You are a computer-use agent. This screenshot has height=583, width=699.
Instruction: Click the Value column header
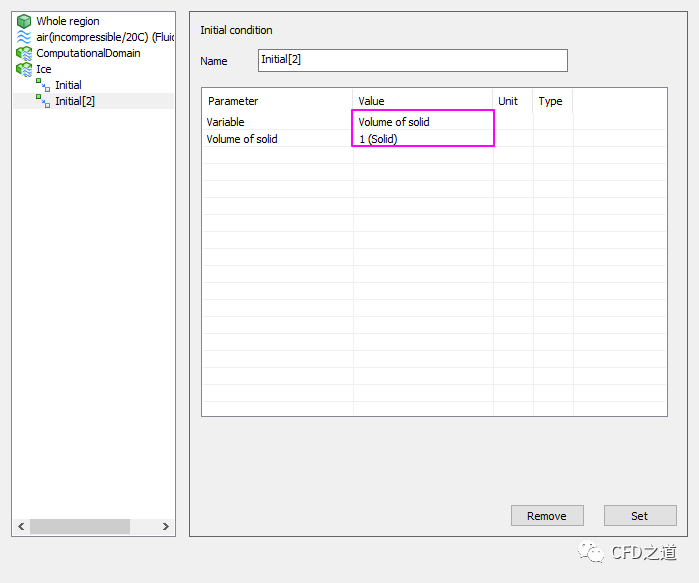(x=423, y=101)
